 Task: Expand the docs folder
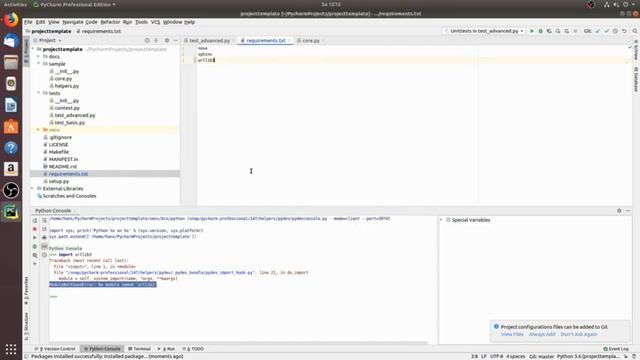tap(39, 56)
